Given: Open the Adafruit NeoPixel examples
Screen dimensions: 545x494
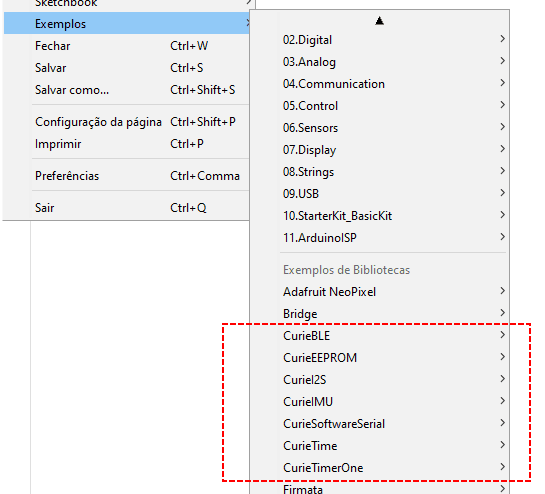Looking at the screenshot, I should pyautogui.click(x=379, y=291).
